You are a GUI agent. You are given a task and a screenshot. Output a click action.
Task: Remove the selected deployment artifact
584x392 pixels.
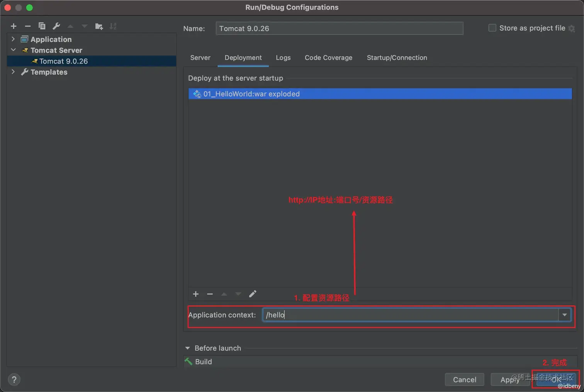pos(210,294)
